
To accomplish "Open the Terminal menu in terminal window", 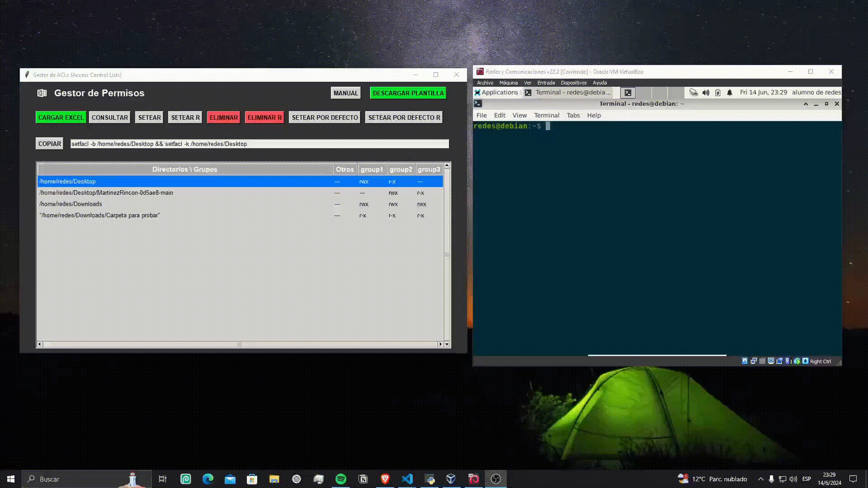I will [546, 115].
